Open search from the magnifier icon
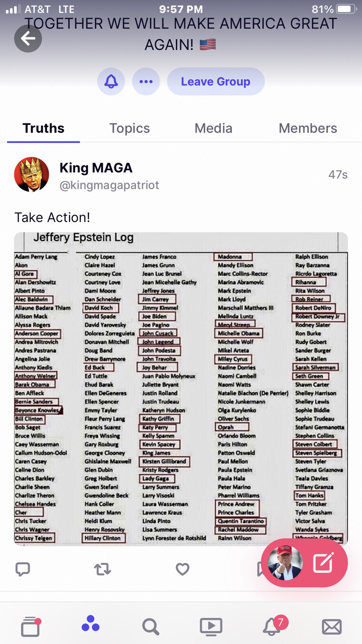The height and width of the screenshot is (644, 362). [x=151, y=626]
